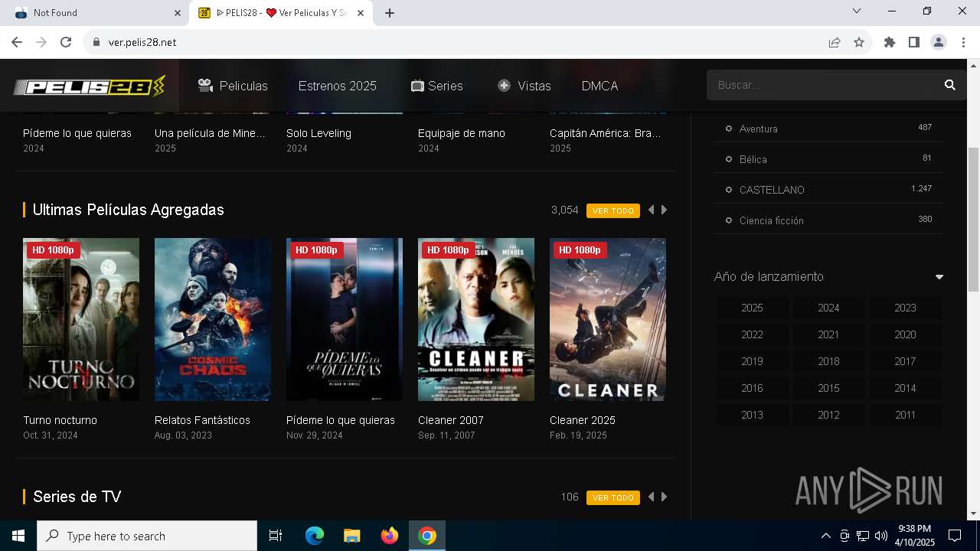Open the Series menu item

pyautogui.click(x=437, y=86)
